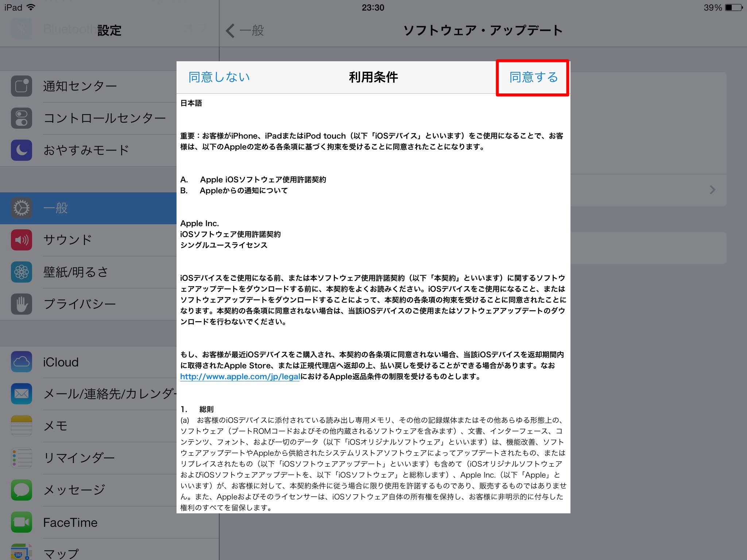Open the コントロールセンター icon
The height and width of the screenshot is (560, 747).
click(x=22, y=118)
